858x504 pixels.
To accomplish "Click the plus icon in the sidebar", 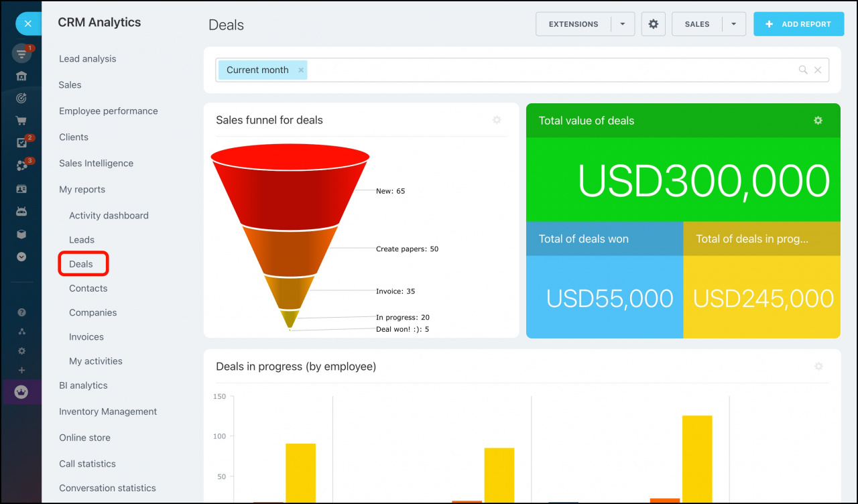I will pyautogui.click(x=21, y=370).
